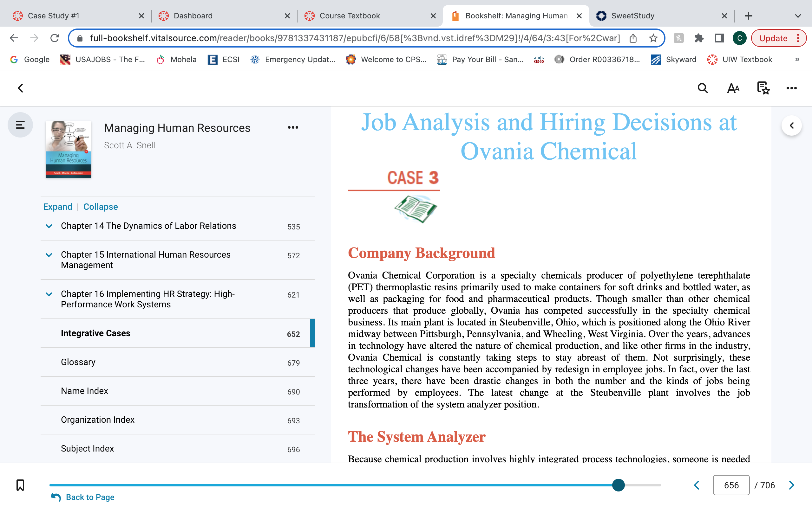
Task: Go to the next page arrow
Action: coord(791,485)
